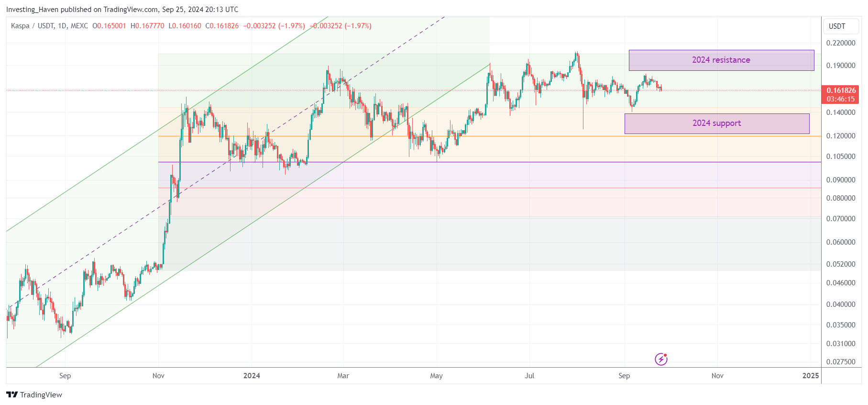The image size is (868, 405).
Task: Click the 0.052000 price axis label
Action: point(841,264)
